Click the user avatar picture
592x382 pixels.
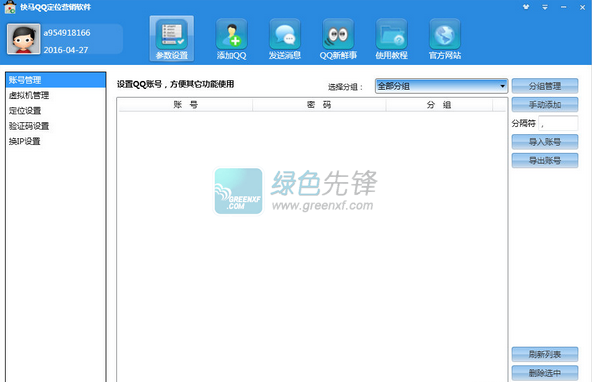23,39
